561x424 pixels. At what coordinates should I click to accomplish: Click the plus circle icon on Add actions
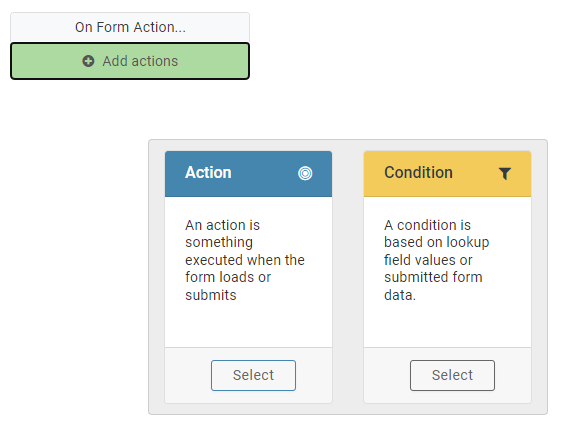[x=88, y=61]
